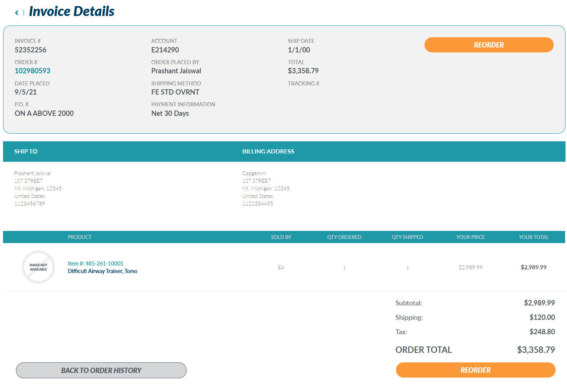Click the Invoice Details page heading

click(x=71, y=11)
